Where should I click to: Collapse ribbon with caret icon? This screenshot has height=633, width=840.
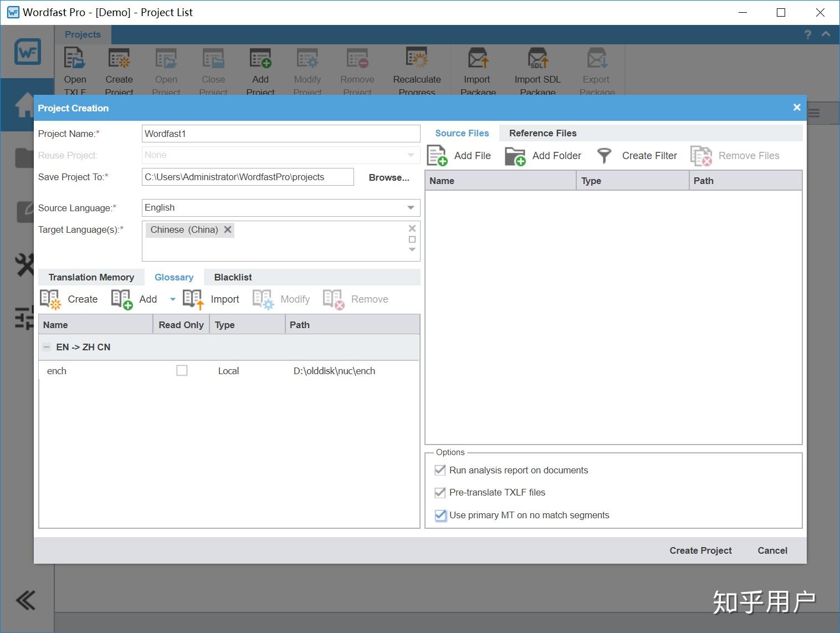tap(826, 34)
